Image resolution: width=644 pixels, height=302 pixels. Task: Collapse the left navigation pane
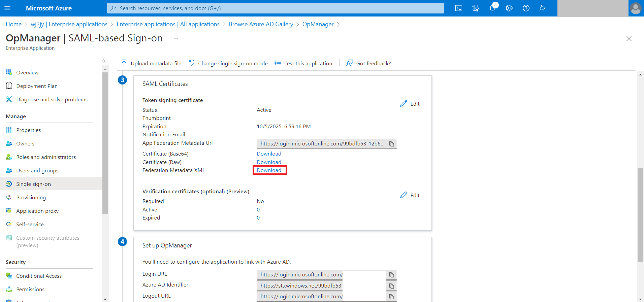click(x=104, y=61)
